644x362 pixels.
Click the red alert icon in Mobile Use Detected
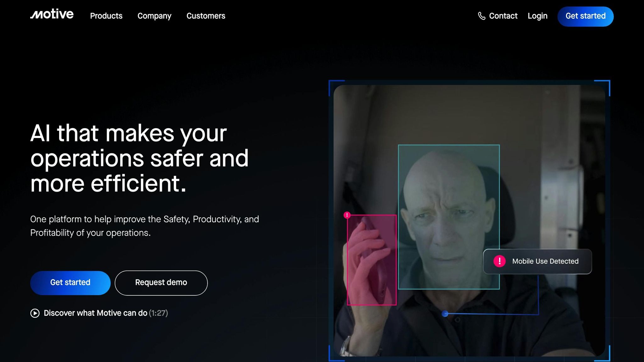(x=499, y=261)
